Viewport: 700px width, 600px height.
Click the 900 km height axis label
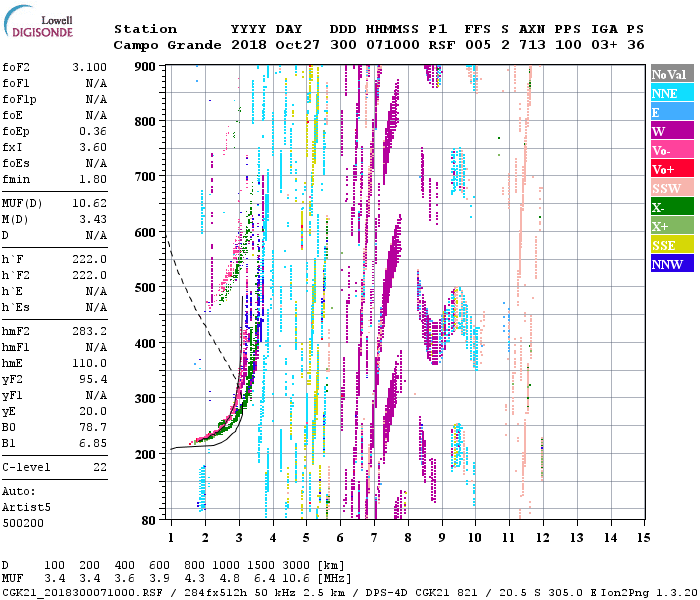pos(145,67)
